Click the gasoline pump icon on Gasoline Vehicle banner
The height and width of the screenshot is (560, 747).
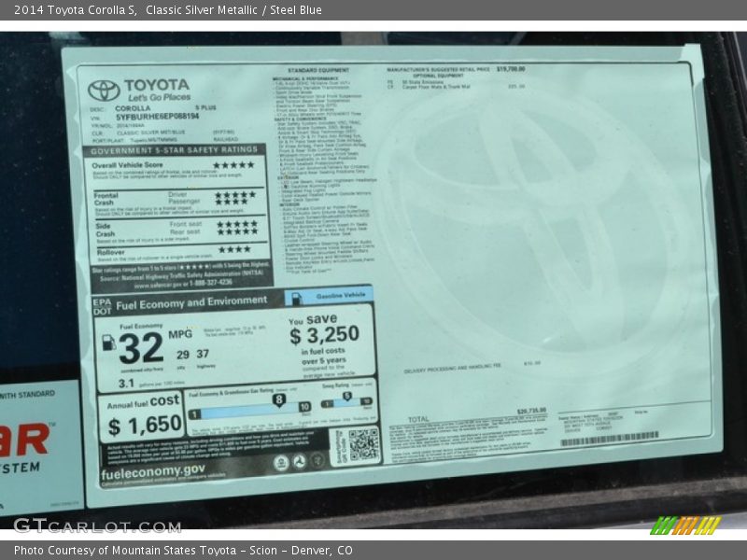click(296, 296)
